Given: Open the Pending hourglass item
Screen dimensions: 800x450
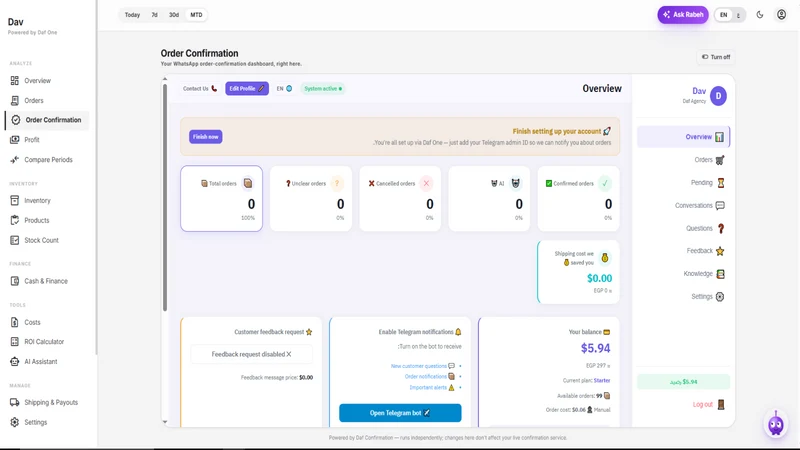Looking at the screenshot, I should [x=707, y=183].
